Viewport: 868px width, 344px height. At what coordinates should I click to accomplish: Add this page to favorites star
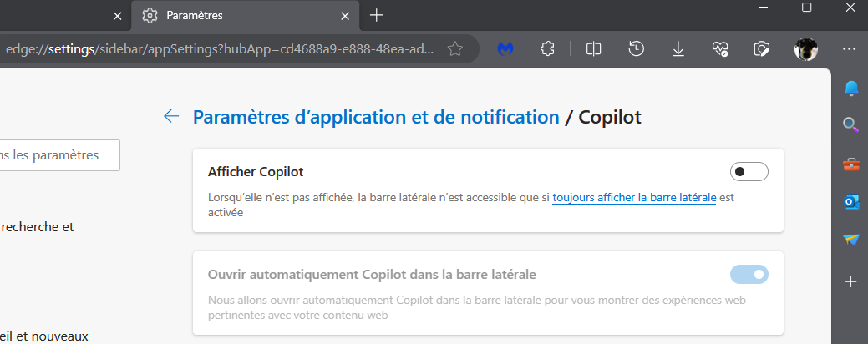455,49
